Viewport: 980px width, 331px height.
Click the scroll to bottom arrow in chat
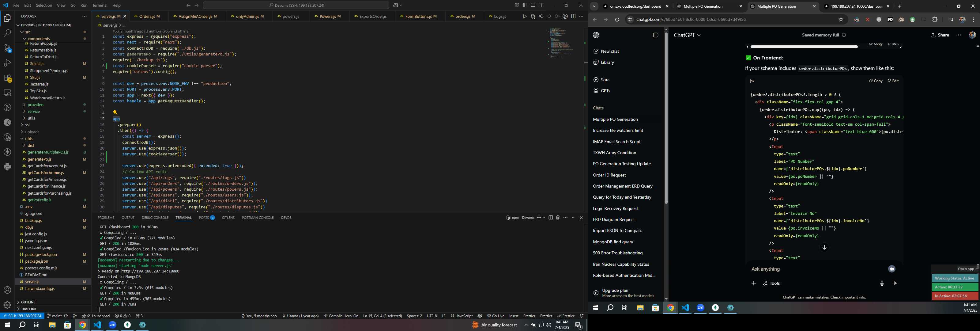(x=824, y=248)
